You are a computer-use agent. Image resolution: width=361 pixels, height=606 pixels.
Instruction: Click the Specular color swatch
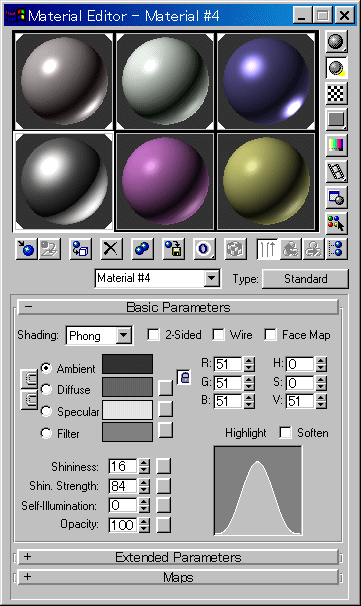pos(128,410)
